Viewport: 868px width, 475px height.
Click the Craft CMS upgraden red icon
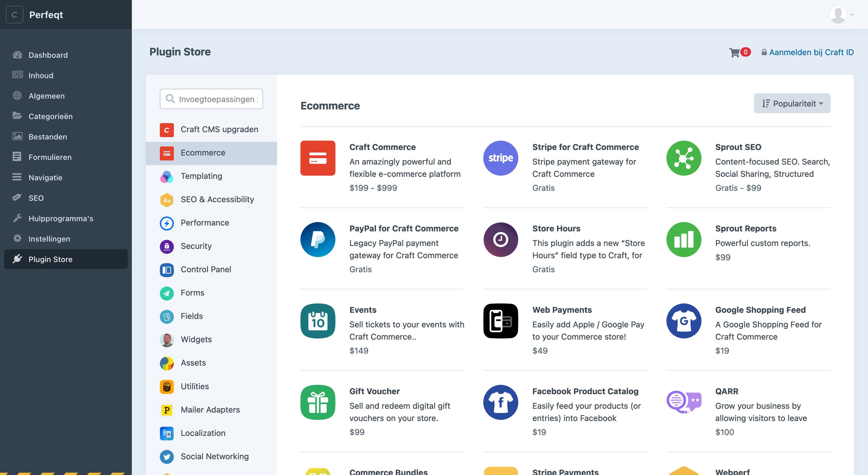coord(167,130)
